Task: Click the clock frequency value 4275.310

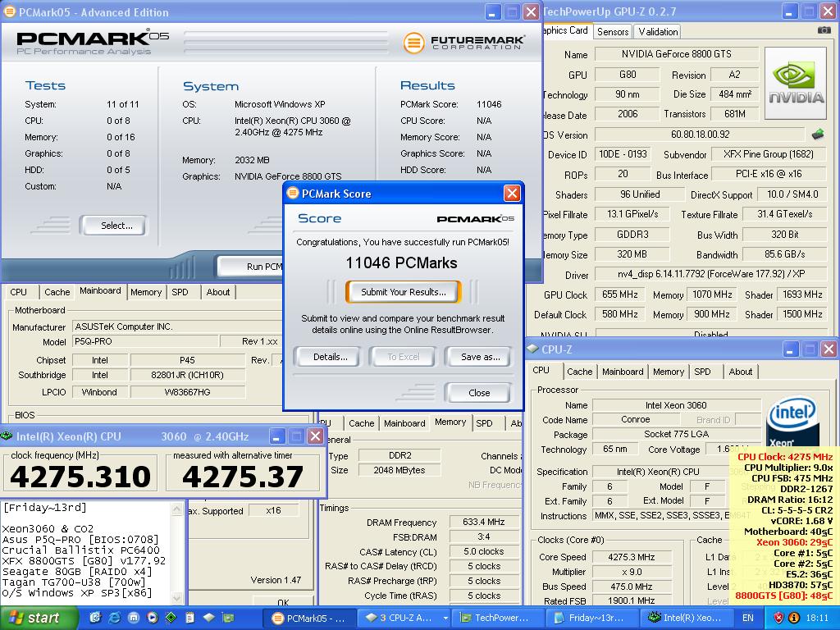Action: point(81,477)
